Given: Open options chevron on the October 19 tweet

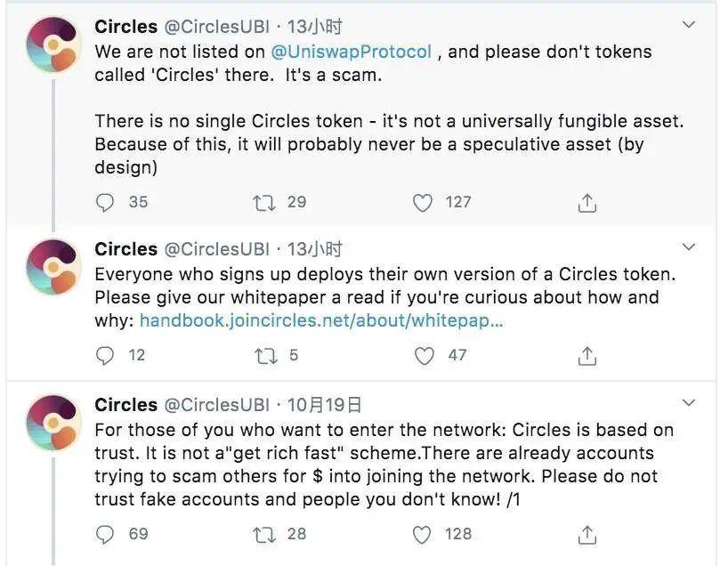Looking at the screenshot, I should pyautogui.click(x=688, y=403).
